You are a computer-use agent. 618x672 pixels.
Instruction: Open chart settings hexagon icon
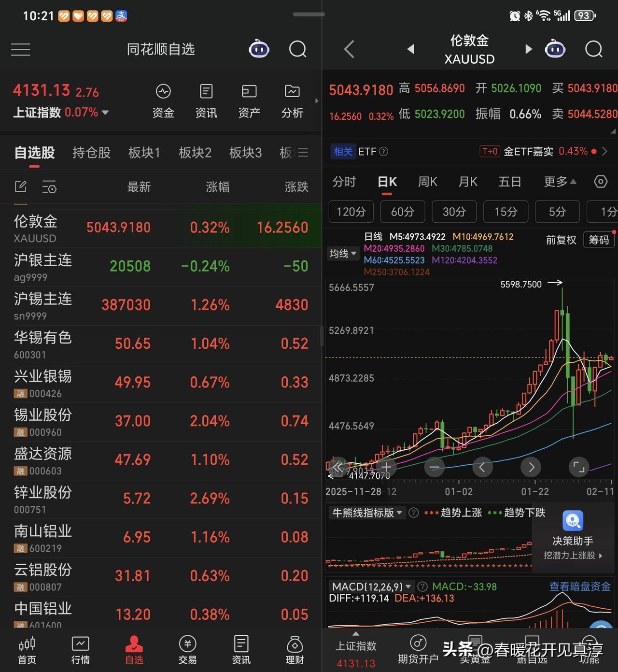[600, 182]
